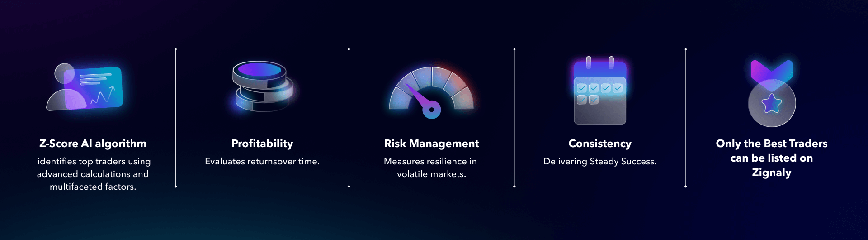Select the Profitability heading
The width and height of the screenshot is (868, 240).
262,144
